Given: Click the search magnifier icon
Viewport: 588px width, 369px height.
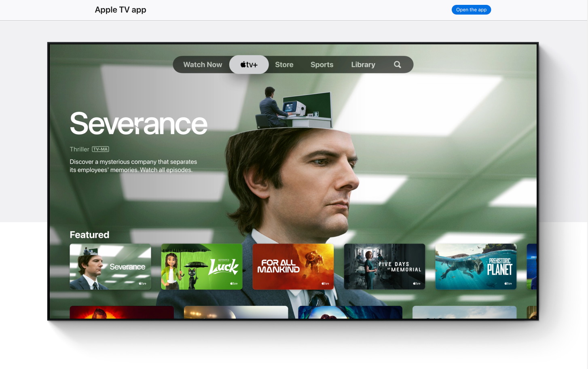Looking at the screenshot, I should pos(398,65).
